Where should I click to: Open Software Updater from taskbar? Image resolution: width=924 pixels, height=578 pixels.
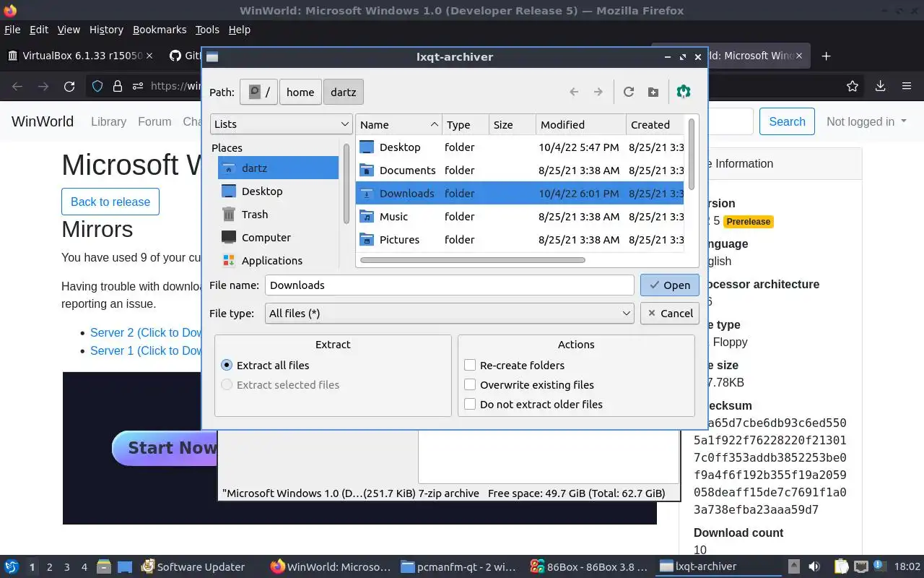pos(193,566)
